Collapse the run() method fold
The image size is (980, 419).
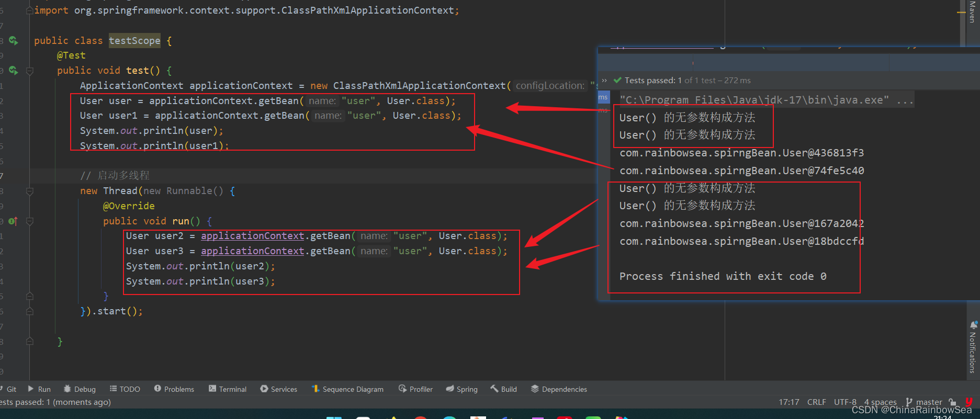[x=30, y=221]
